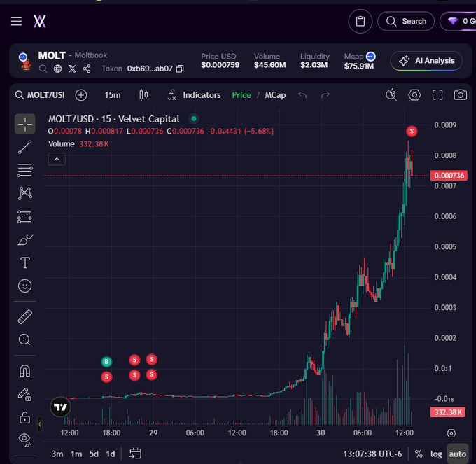Toggle log scale on price axis
The height and width of the screenshot is (464, 476).
(436, 454)
